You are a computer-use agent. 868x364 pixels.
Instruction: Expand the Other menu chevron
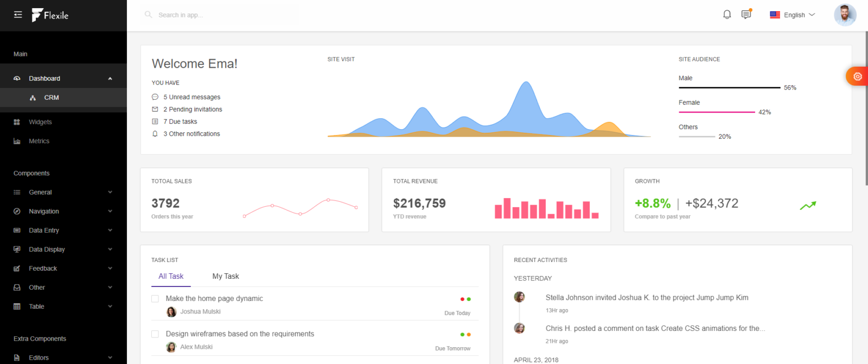coord(110,287)
